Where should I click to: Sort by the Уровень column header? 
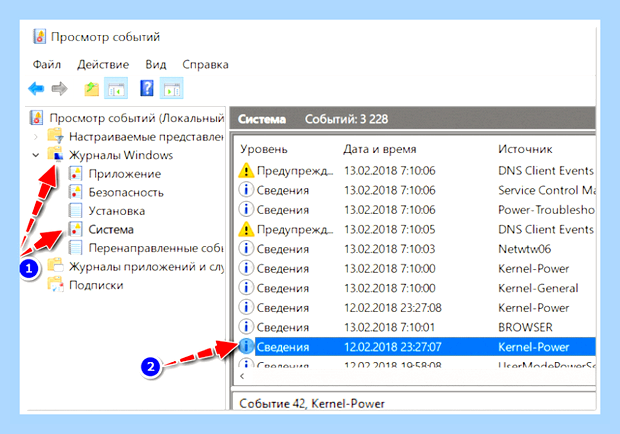click(x=264, y=149)
